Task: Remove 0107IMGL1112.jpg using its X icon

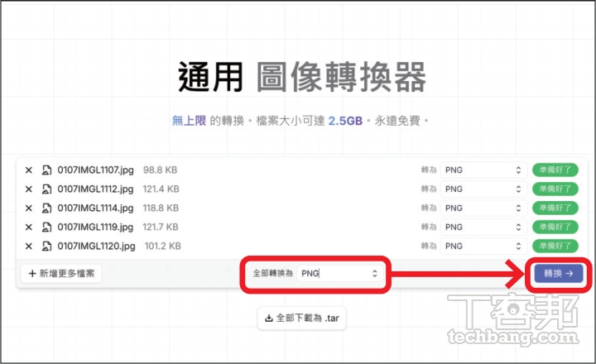Action: (x=28, y=189)
